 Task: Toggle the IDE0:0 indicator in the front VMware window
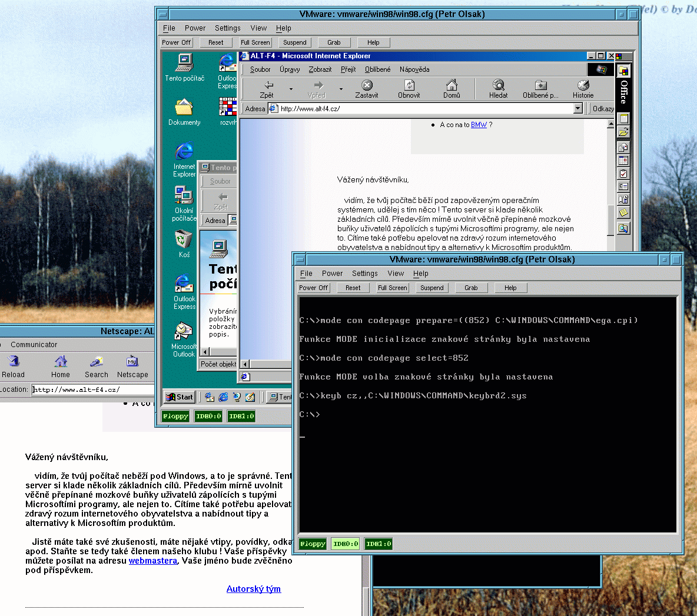346,544
